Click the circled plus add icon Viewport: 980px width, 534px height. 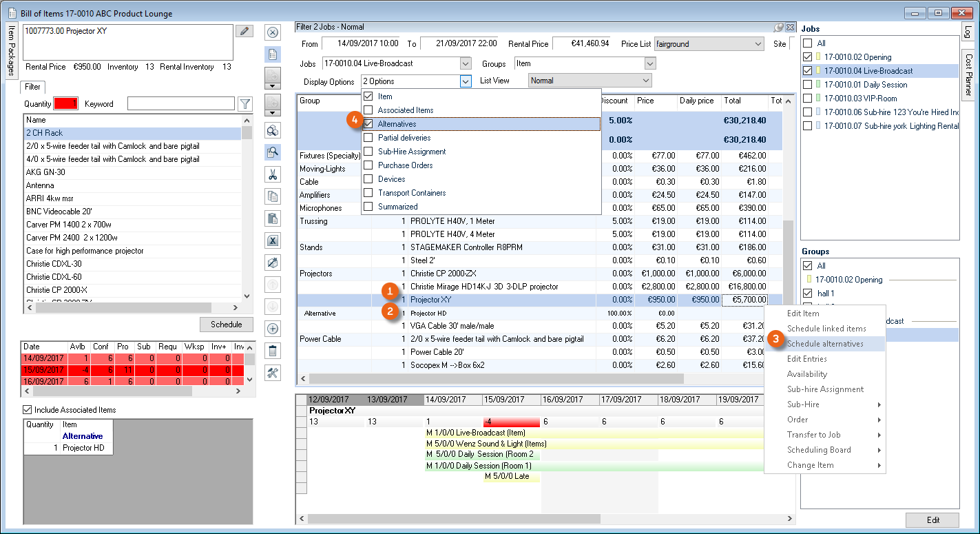coord(272,329)
